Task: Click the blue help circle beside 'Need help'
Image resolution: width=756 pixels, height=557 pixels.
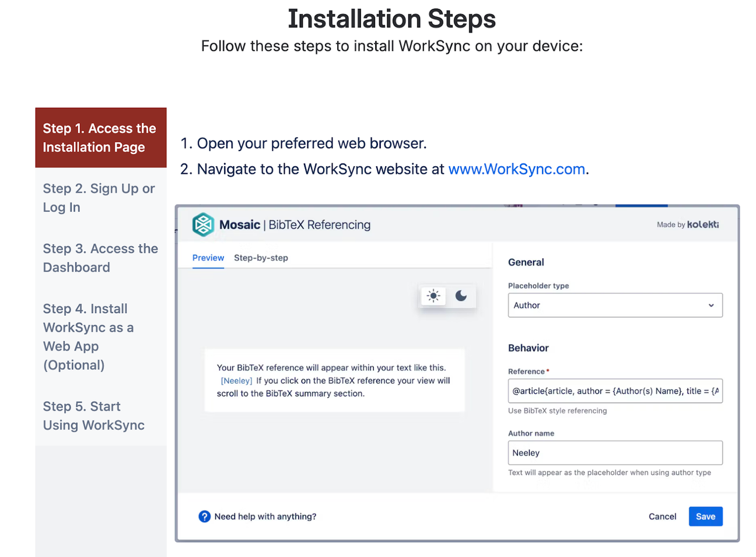Action: point(204,516)
